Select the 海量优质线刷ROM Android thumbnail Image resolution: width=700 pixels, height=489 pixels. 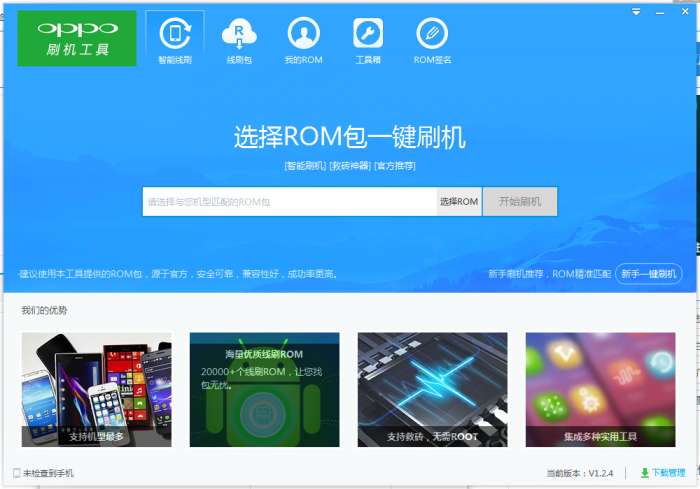264,389
